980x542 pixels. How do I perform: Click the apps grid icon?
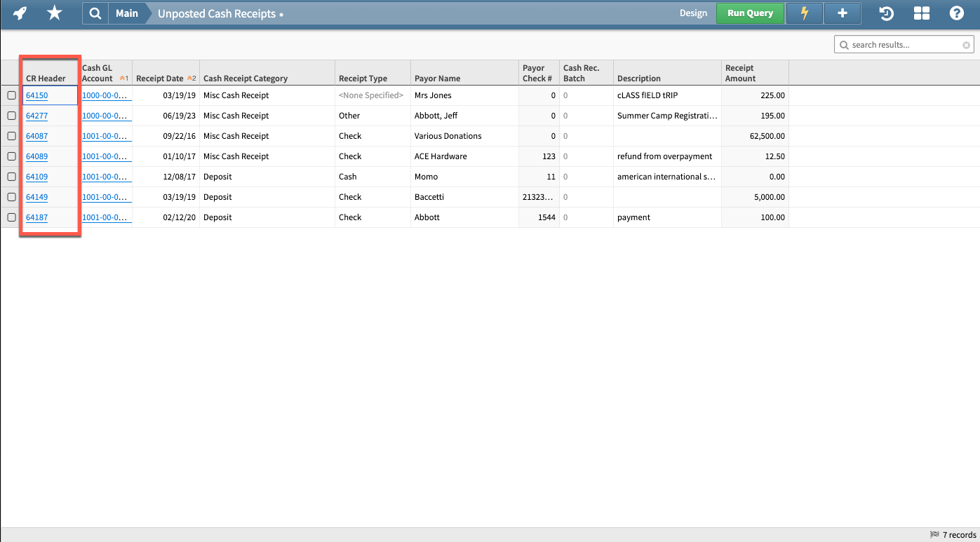coord(921,13)
